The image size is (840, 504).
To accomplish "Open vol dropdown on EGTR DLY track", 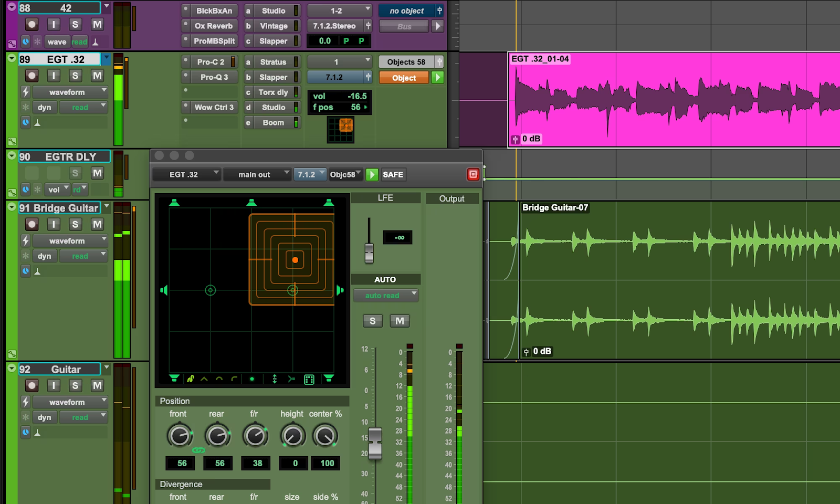I will [58, 190].
